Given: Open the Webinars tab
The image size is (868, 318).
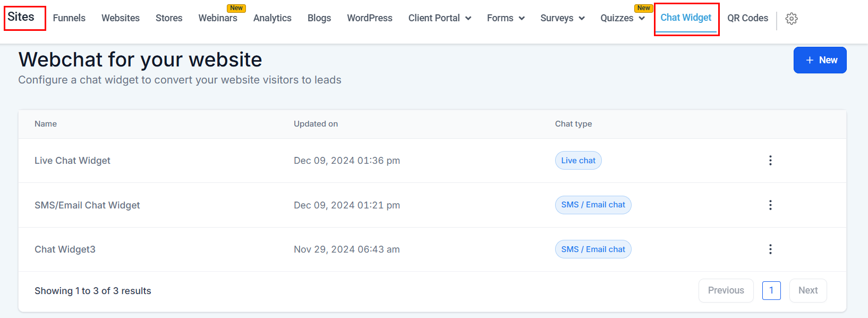Looking at the screenshot, I should 218,18.
